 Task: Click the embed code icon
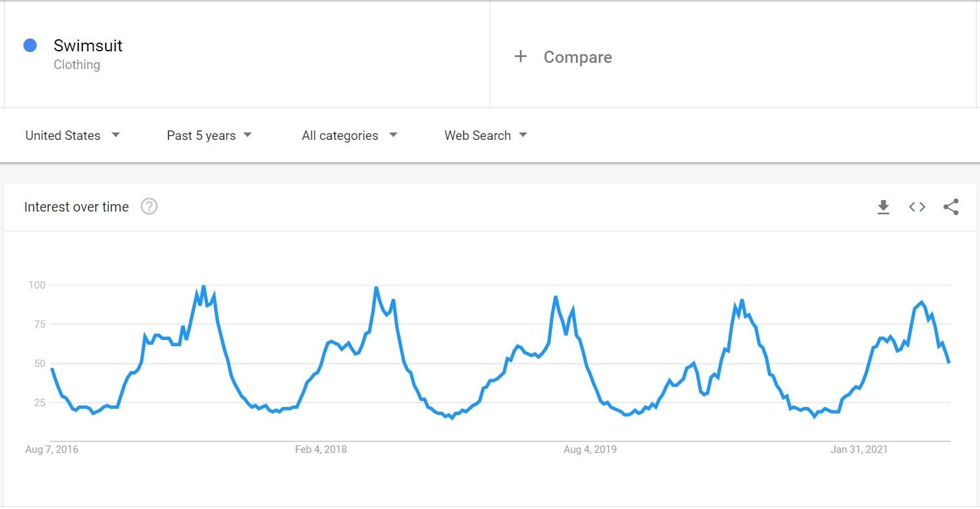point(917,208)
